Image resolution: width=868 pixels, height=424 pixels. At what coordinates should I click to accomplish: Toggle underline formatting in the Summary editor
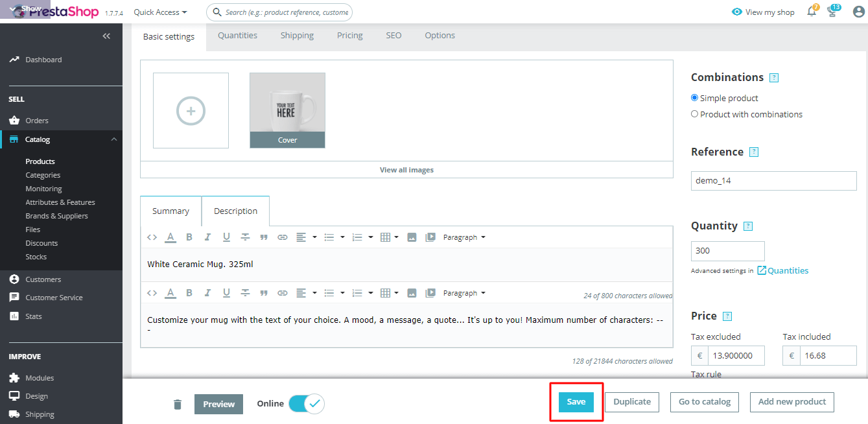coord(226,237)
